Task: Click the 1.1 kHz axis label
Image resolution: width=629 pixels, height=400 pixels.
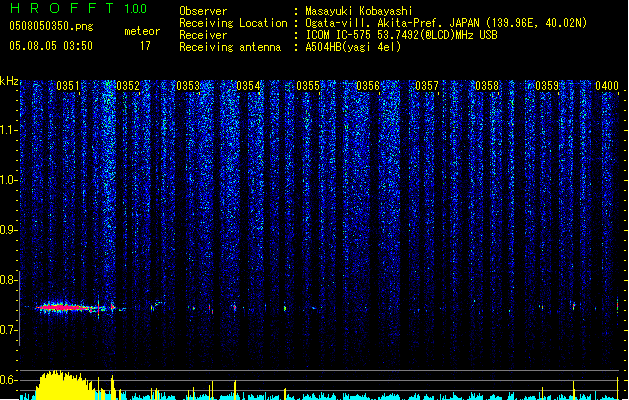Action: (8, 130)
